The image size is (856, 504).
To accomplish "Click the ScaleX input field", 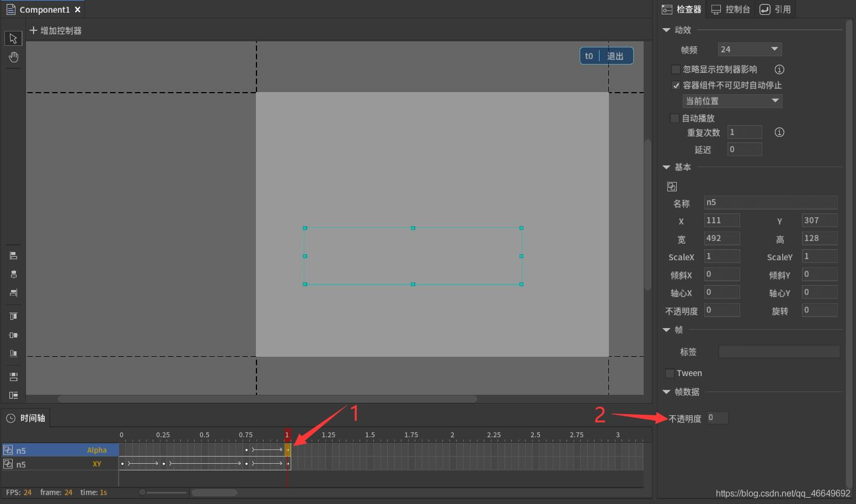I will pyautogui.click(x=722, y=256).
